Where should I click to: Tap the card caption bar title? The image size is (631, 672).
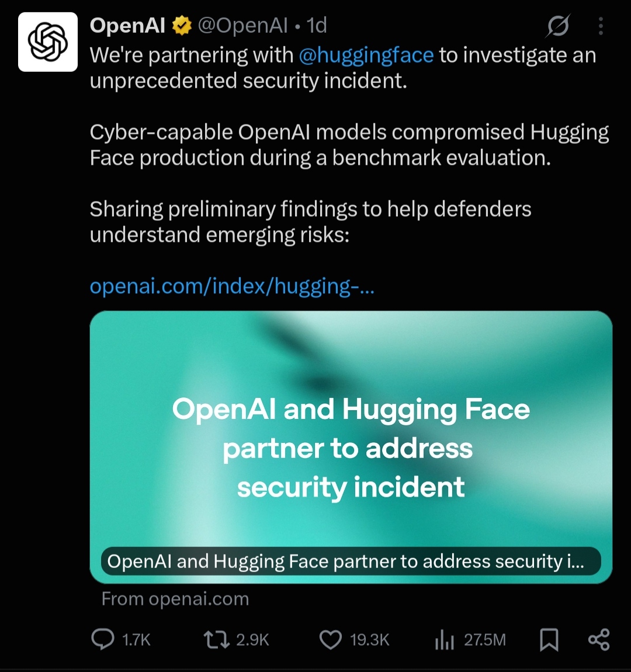coord(351,561)
